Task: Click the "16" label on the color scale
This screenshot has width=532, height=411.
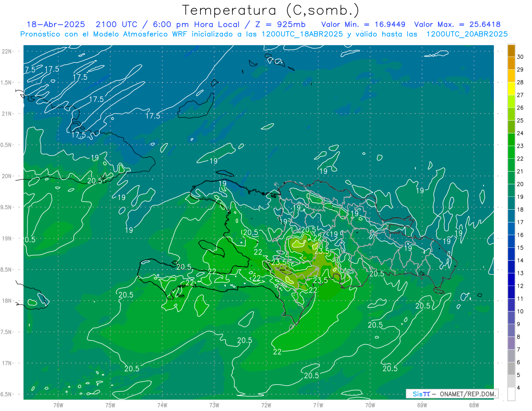Action: [x=520, y=235]
